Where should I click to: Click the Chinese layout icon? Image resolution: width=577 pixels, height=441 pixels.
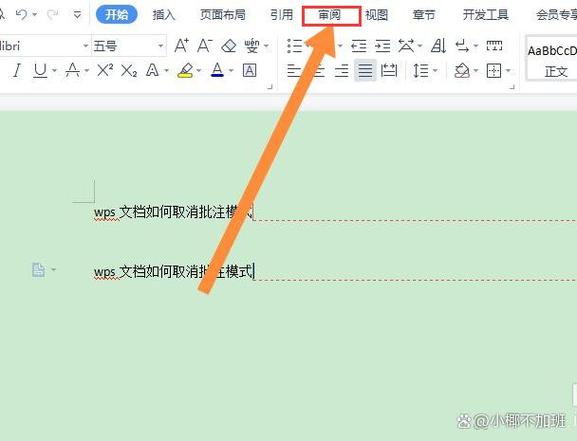point(406,46)
